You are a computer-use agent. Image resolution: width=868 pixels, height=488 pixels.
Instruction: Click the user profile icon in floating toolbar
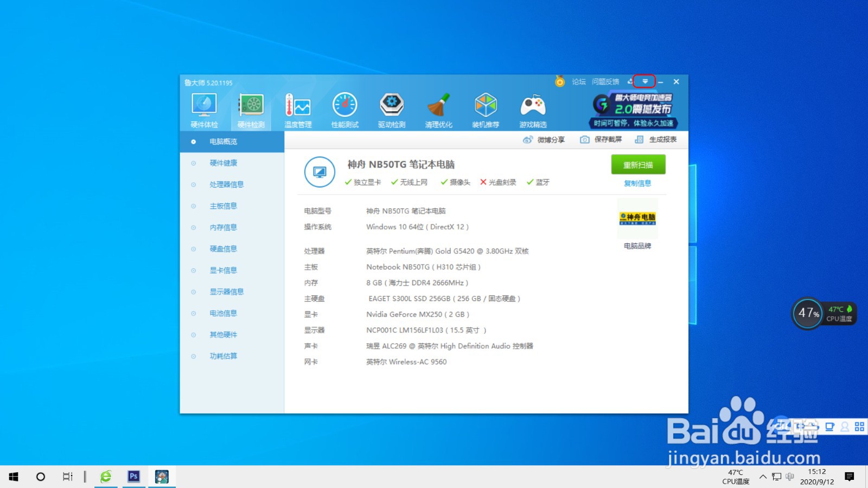pos(845,427)
